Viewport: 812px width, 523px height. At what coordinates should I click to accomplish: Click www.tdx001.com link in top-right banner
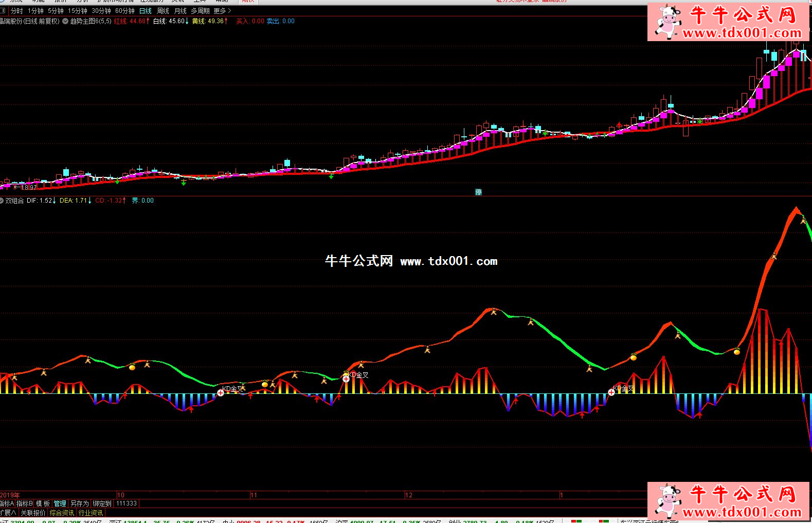click(x=742, y=33)
